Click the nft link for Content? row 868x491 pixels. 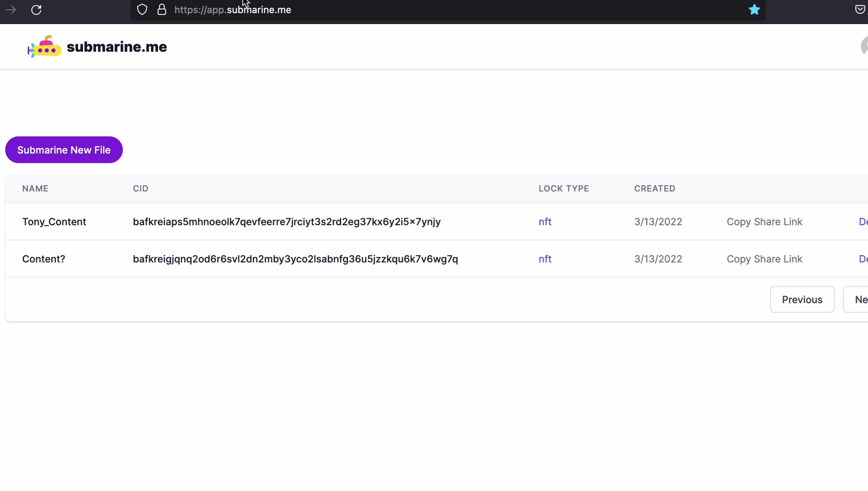coord(545,259)
